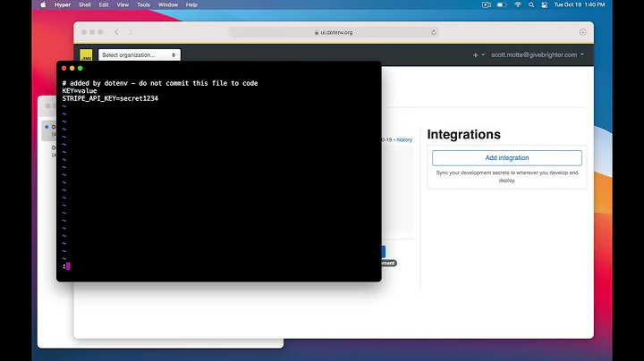Open Spotlight search icon
Viewport: 644px width, 361px height.
tap(531, 5)
